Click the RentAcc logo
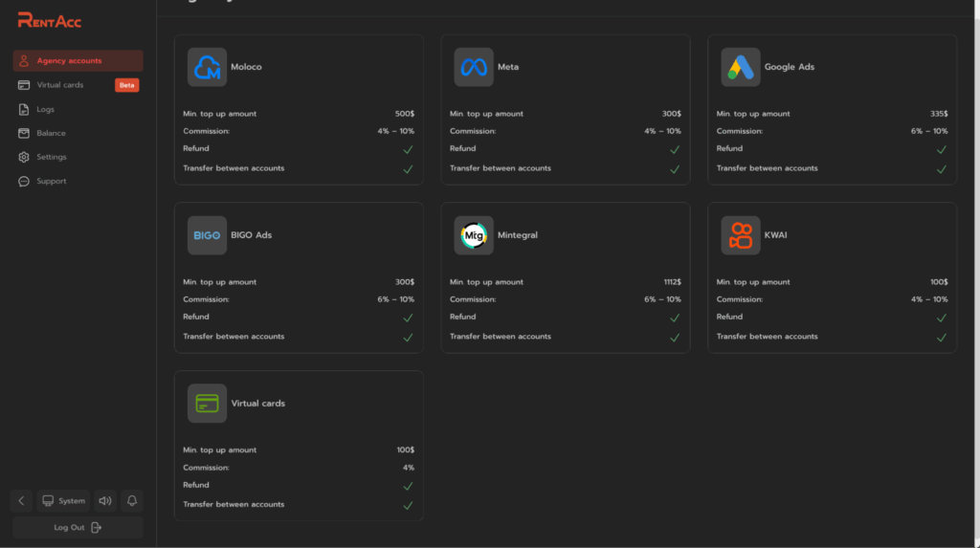This screenshot has height=548, width=980. pyautogui.click(x=50, y=21)
